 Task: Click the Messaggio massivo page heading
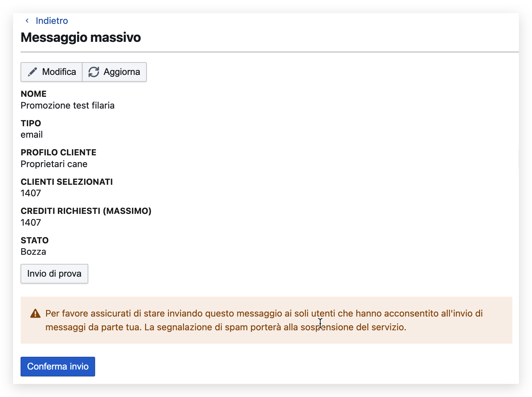(81, 38)
